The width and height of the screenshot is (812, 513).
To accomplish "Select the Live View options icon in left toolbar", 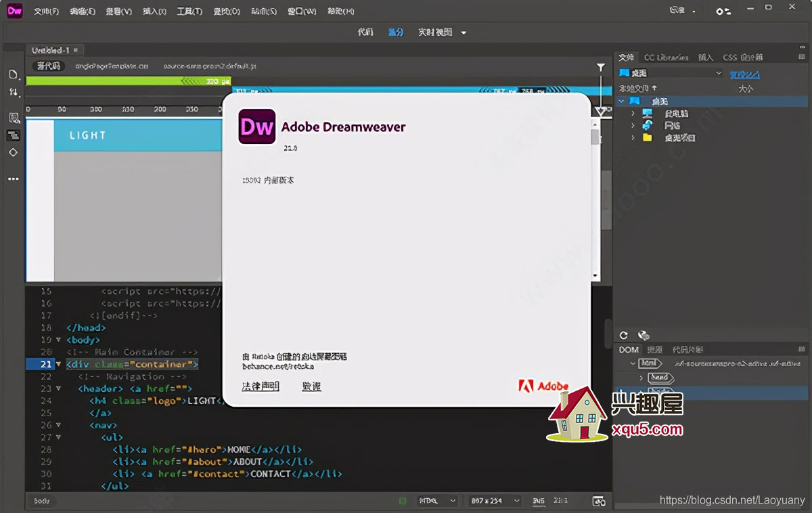I will coord(13,118).
